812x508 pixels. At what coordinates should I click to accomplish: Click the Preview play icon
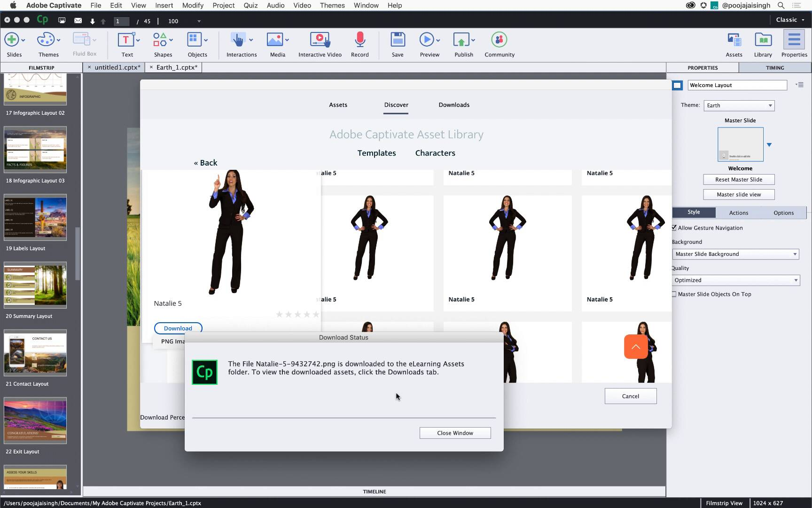tap(426, 40)
